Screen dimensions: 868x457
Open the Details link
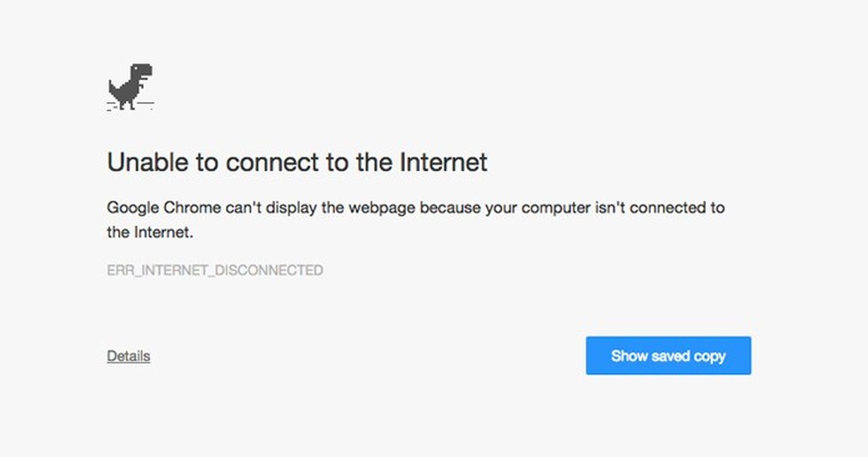[129, 356]
